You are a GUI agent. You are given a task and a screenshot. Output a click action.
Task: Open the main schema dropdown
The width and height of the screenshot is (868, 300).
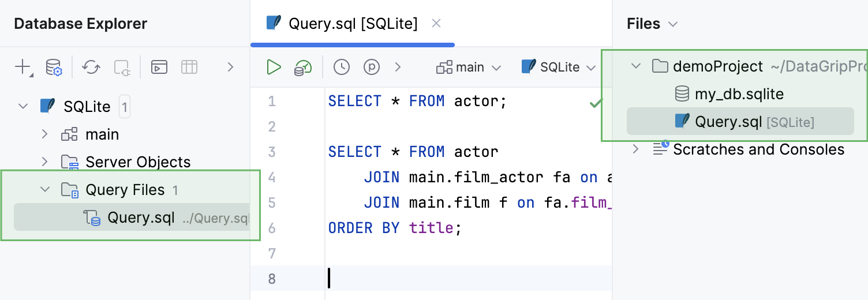[469, 67]
